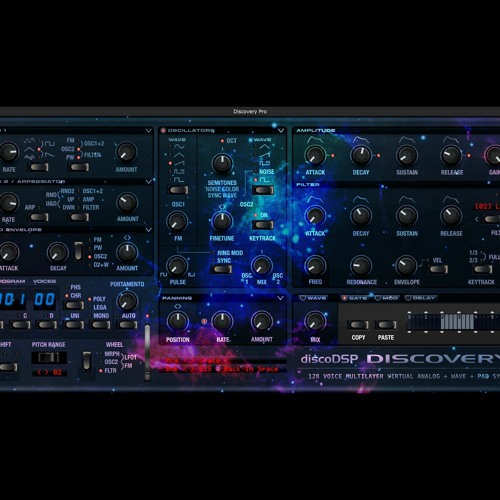Screen dimensions: 500x500
Task: Toggle the red LED beside Amplitude Decay knob
Action: [378, 155]
